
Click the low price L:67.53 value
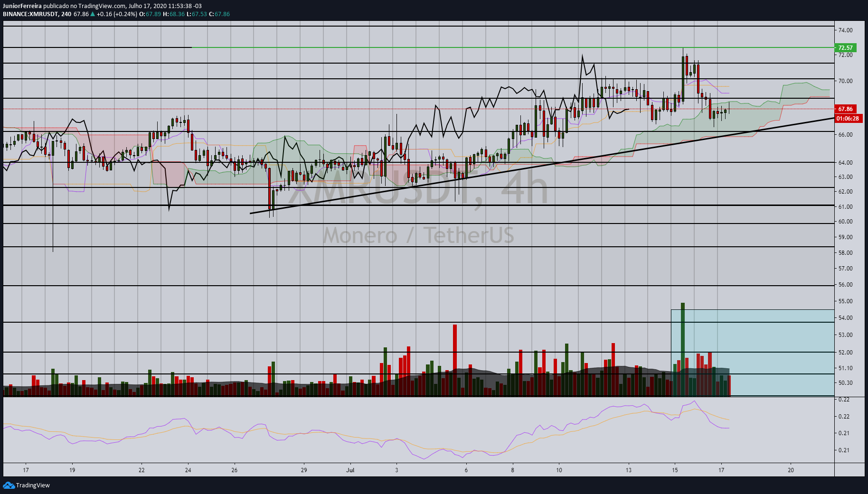tap(197, 14)
